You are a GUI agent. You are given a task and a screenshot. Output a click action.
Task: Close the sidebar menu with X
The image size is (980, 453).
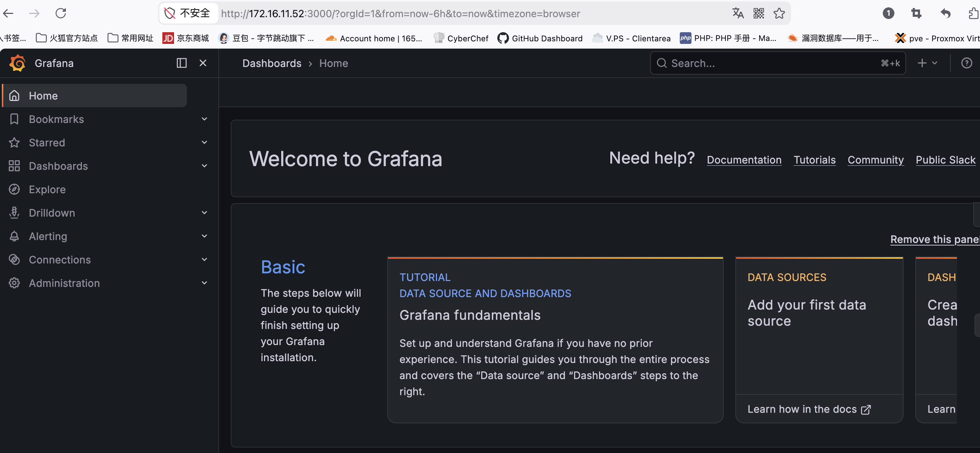203,63
